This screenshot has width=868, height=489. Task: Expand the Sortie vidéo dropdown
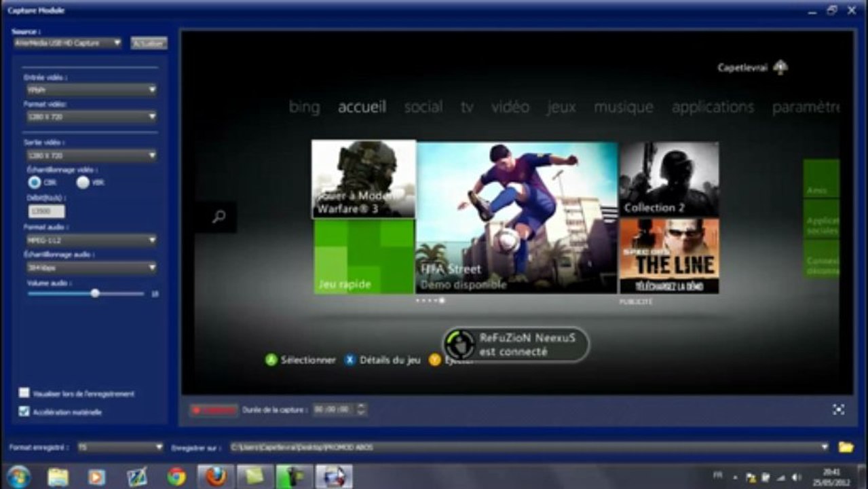(x=90, y=156)
